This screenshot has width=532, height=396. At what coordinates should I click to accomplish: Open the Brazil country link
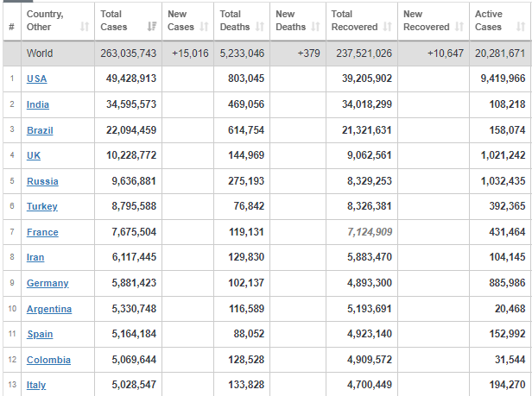40,130
